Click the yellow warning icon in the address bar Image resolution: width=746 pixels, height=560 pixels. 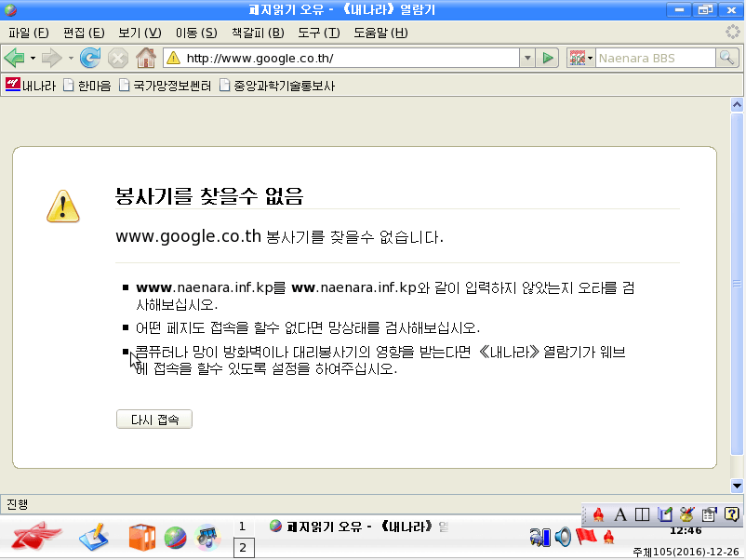174,58
